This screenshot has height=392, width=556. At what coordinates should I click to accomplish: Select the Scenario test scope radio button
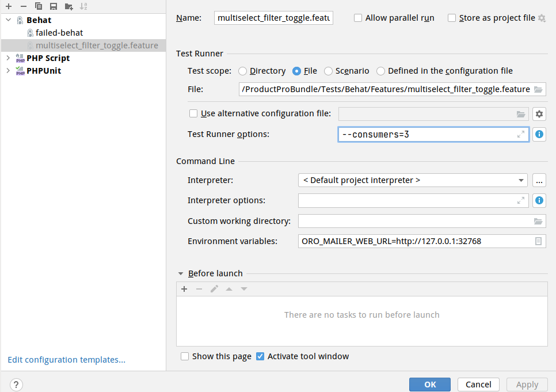point(328,71)
